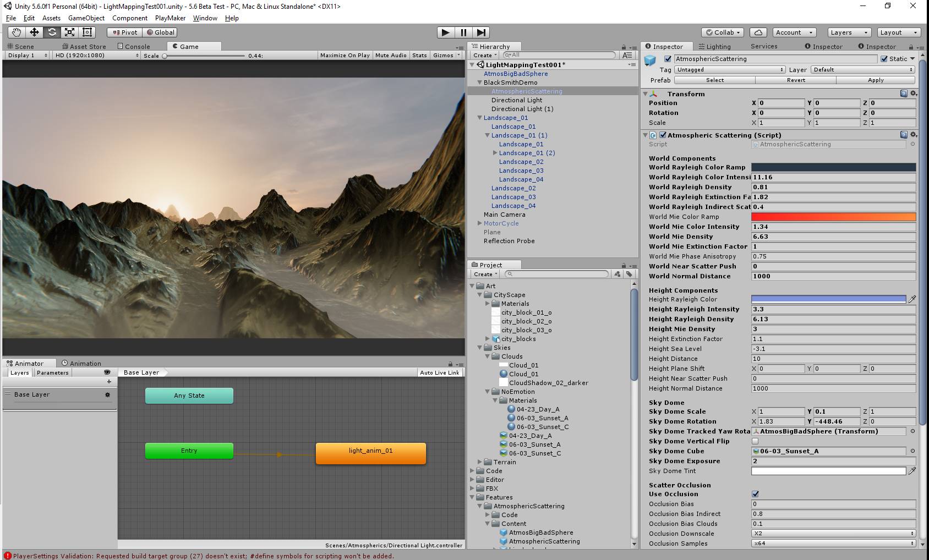929x560 pixels.
Task: Open the Layout dropdown
Action: pyautogui.click(x=898, y=32)
